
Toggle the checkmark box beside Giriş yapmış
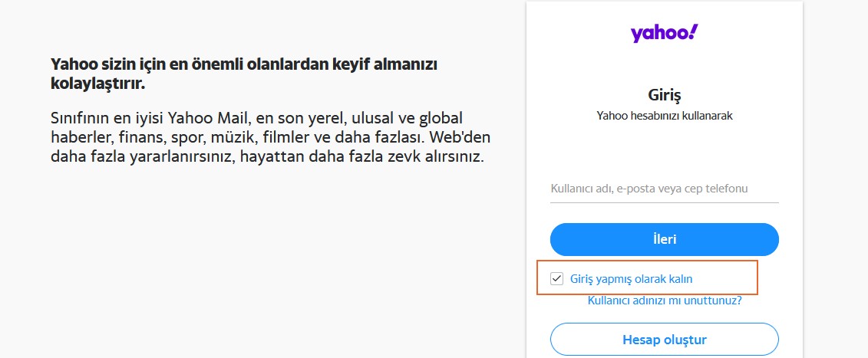tap(556, 279)
